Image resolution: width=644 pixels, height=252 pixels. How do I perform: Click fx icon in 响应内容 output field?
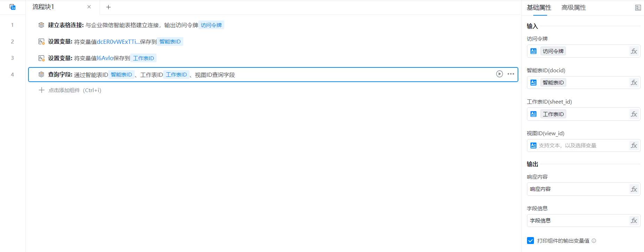point(634,189)
